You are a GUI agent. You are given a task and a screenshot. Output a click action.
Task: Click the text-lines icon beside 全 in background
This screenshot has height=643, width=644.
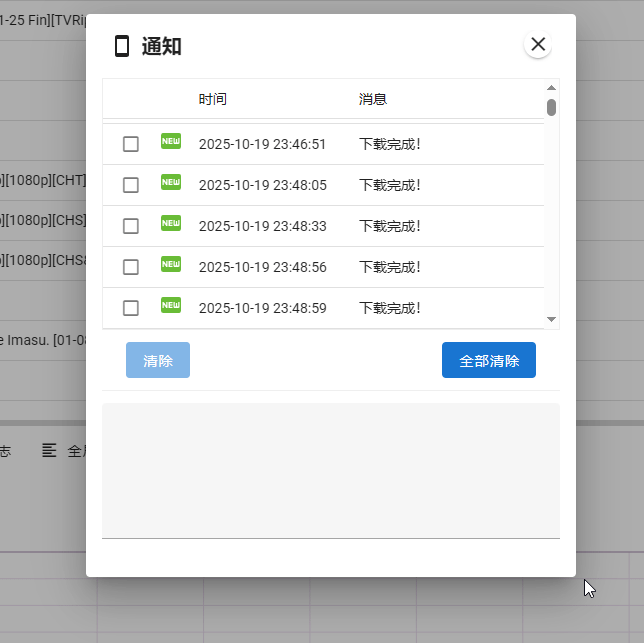tap(49, 451)
